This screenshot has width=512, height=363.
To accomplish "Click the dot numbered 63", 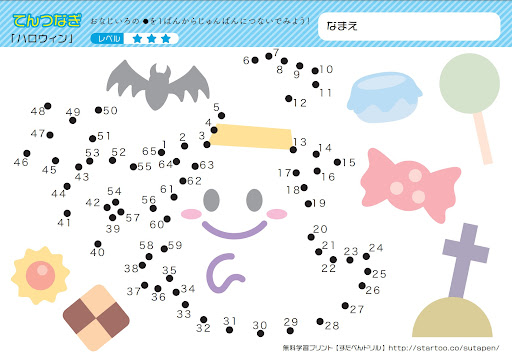I will (195, 166).
